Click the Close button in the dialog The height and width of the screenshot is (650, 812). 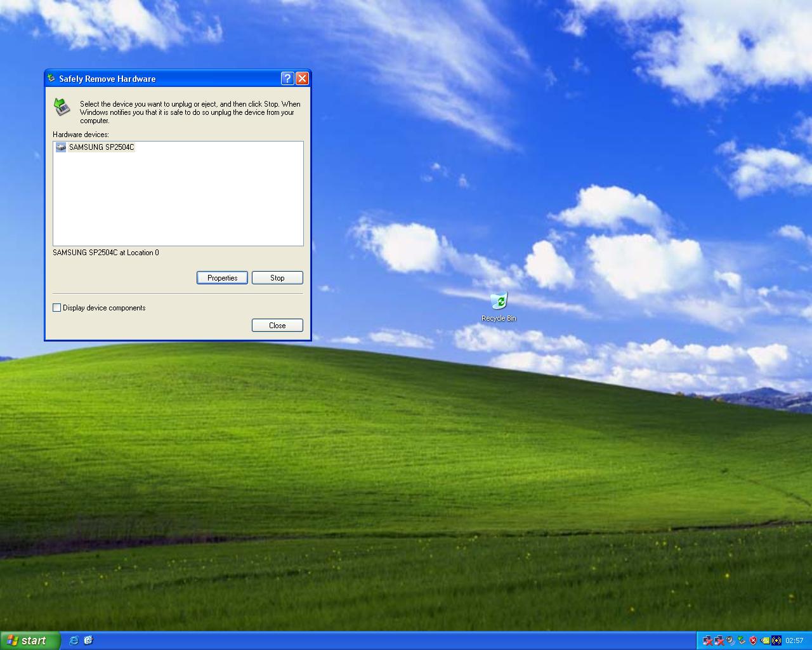pos(277,325)
